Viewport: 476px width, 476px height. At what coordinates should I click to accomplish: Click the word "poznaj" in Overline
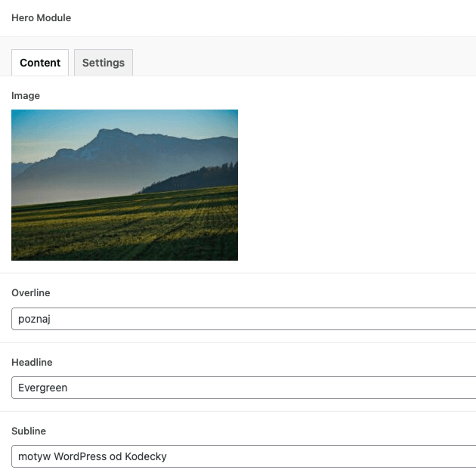click(x=34, y=319)
